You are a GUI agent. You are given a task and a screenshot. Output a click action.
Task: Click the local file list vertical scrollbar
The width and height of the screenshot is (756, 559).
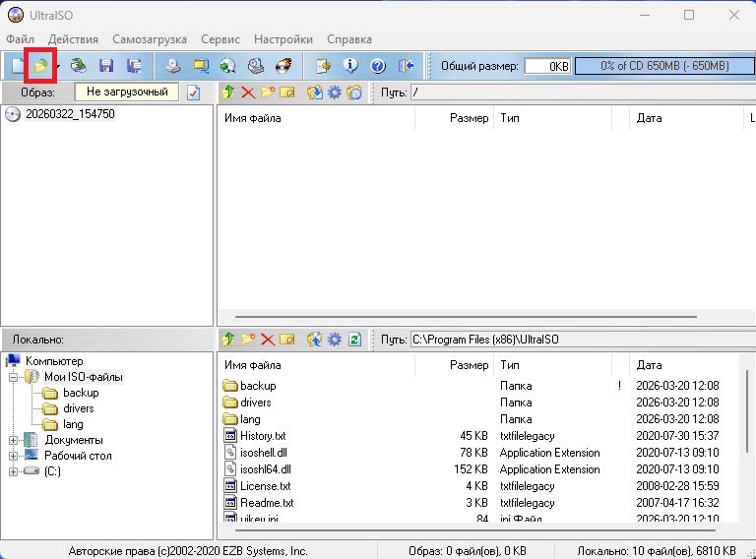[x=747, y=411]
